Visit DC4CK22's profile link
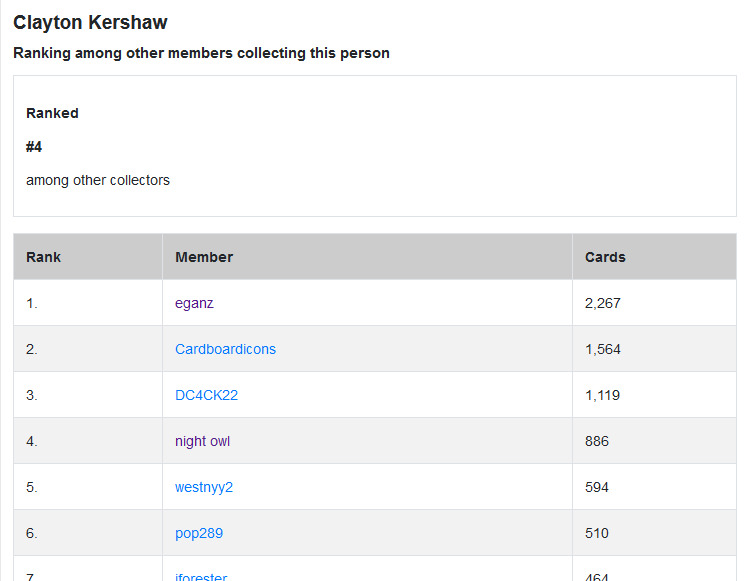 click(206, 395)
